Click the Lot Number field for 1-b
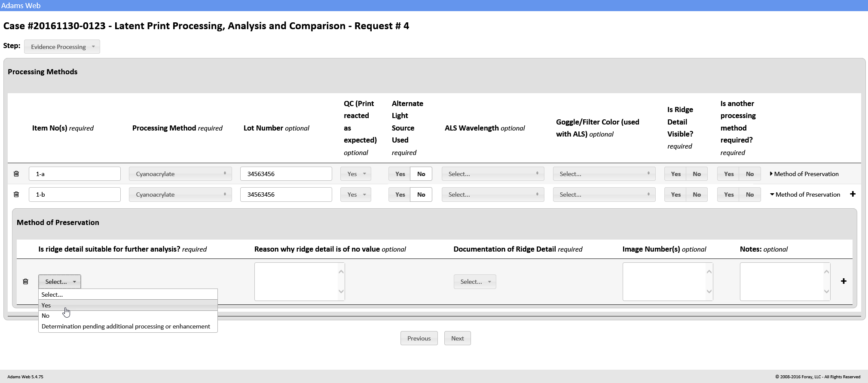 (x=286, y=195)
